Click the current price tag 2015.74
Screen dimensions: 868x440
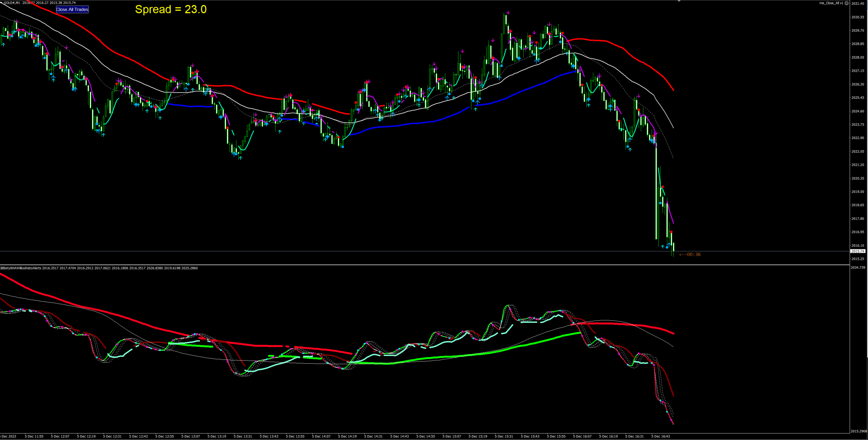tap(857, 251)
